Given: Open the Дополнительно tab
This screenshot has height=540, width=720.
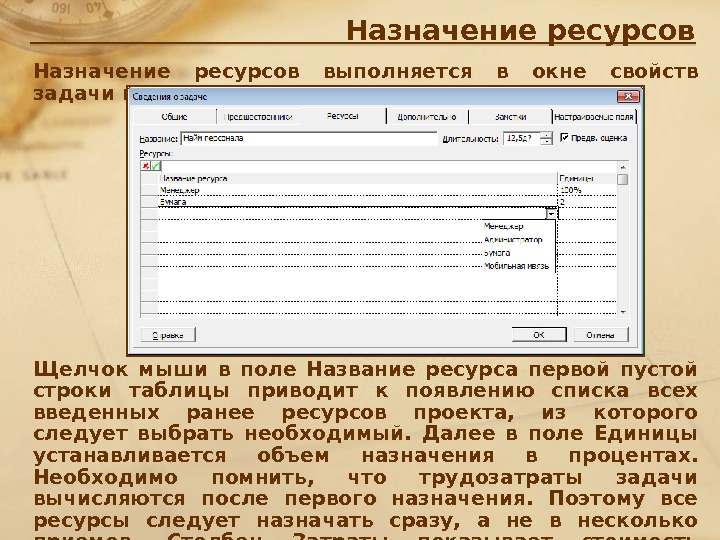Looking at the screenshot, I should coord(427,117).
